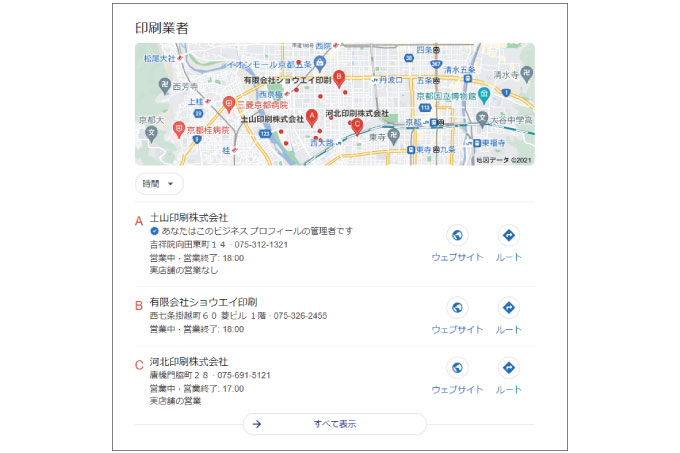Click address 西七条掛越町６０ 菱ビル
The image size is (680, 453).
click(x=198, y=316)
